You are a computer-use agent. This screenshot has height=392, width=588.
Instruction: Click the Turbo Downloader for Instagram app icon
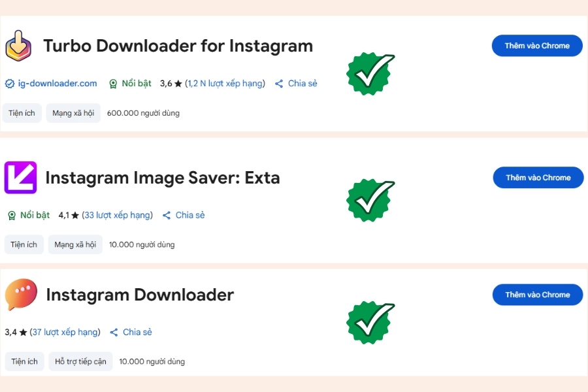18,46
